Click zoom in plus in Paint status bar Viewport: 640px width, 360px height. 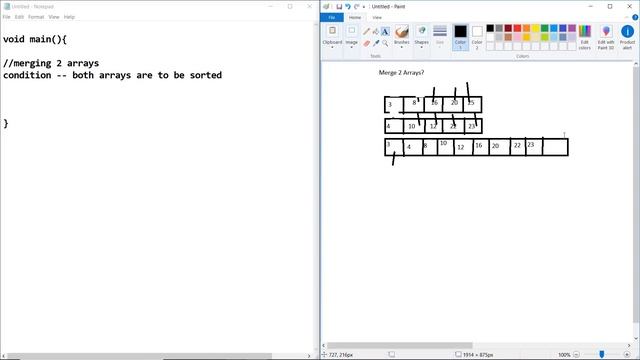coord(627,355)
